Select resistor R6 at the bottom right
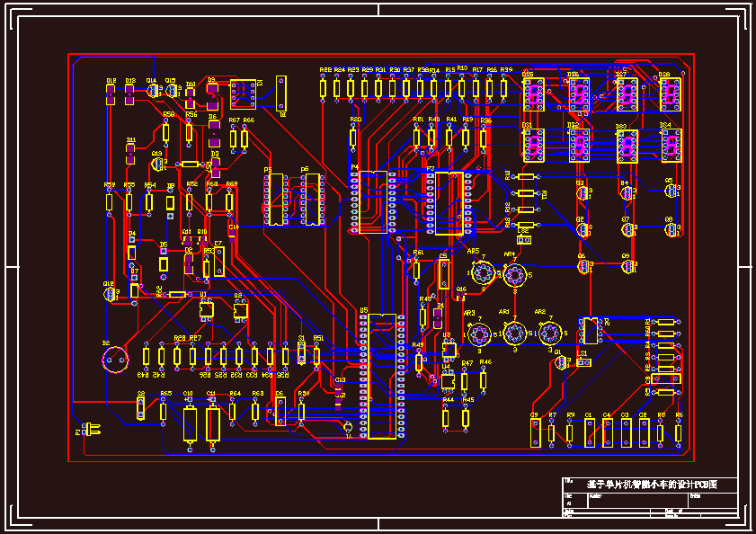Image resolution: width=756 pixels, height=534 pixels. click(x=679, y=432)
